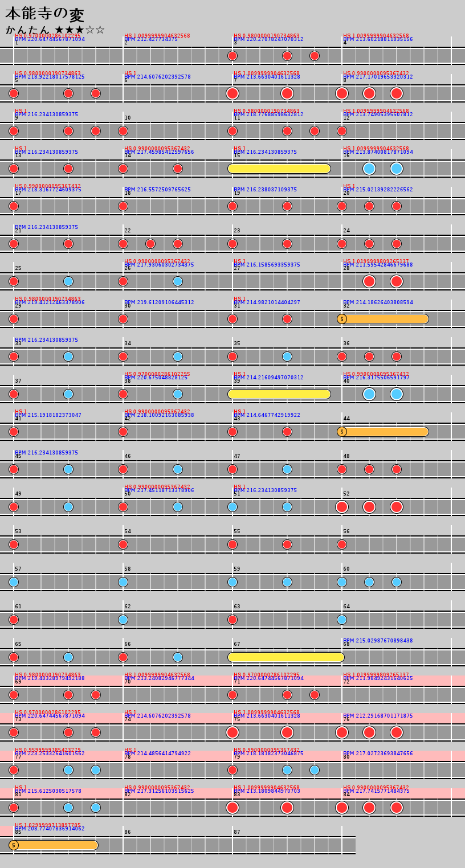Select the long yellow drumroll in measure 67

coord(285,657)
